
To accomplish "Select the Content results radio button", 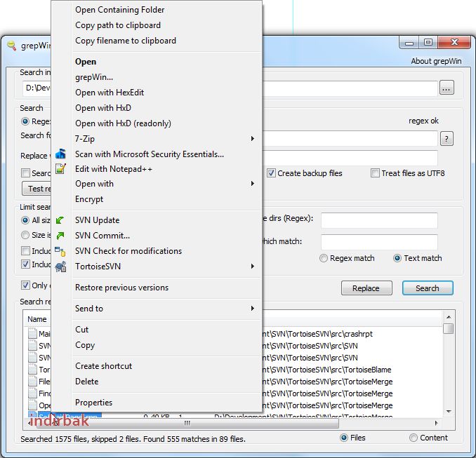I will [414, 438].
